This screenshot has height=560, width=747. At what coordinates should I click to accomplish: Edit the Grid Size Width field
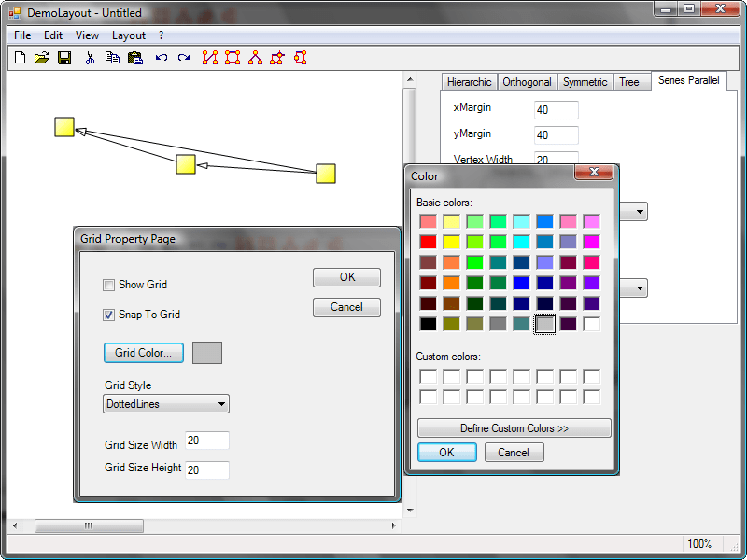[206, 440]
